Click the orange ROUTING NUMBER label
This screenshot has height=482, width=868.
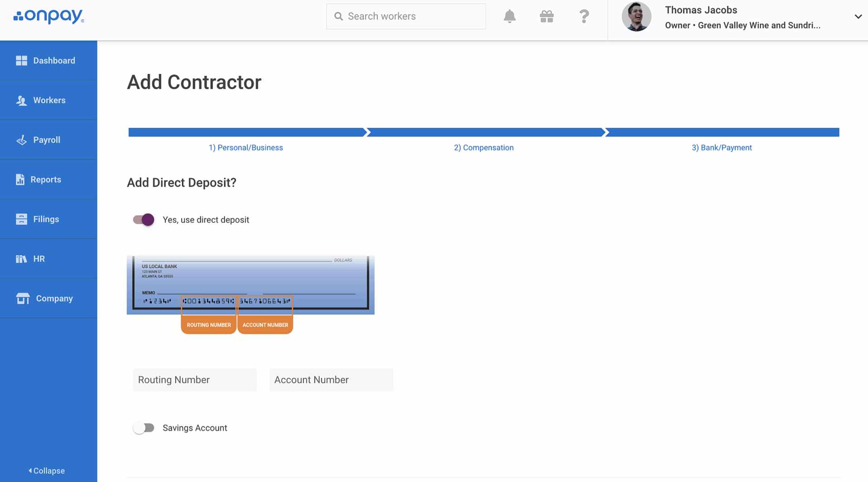point(209,325)
